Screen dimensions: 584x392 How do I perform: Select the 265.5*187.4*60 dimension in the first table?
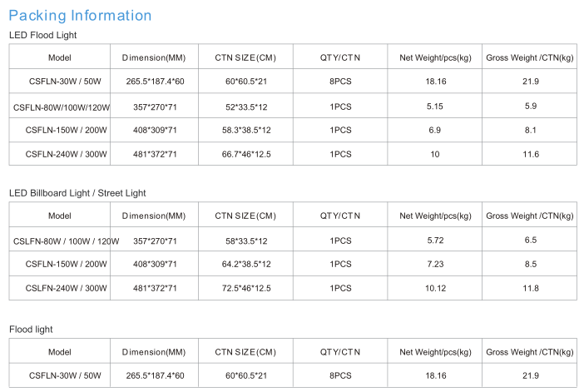[x=155, y=82]
